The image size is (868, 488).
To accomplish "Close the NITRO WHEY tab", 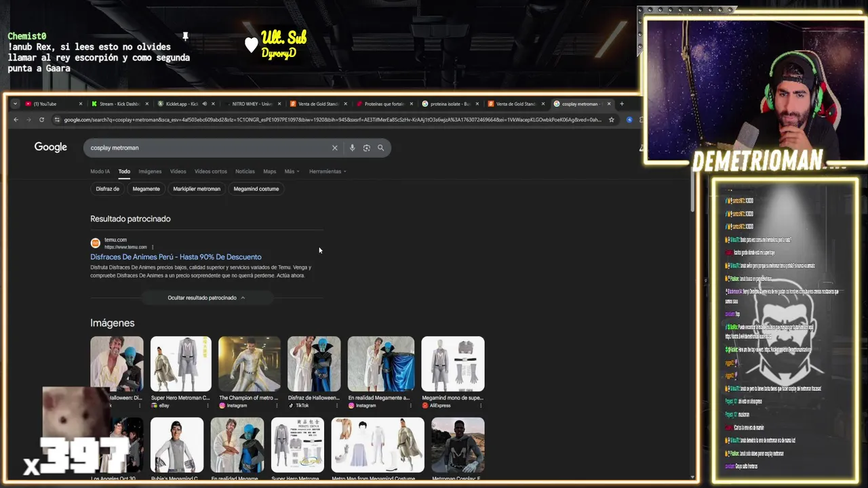I will [279, 104].
